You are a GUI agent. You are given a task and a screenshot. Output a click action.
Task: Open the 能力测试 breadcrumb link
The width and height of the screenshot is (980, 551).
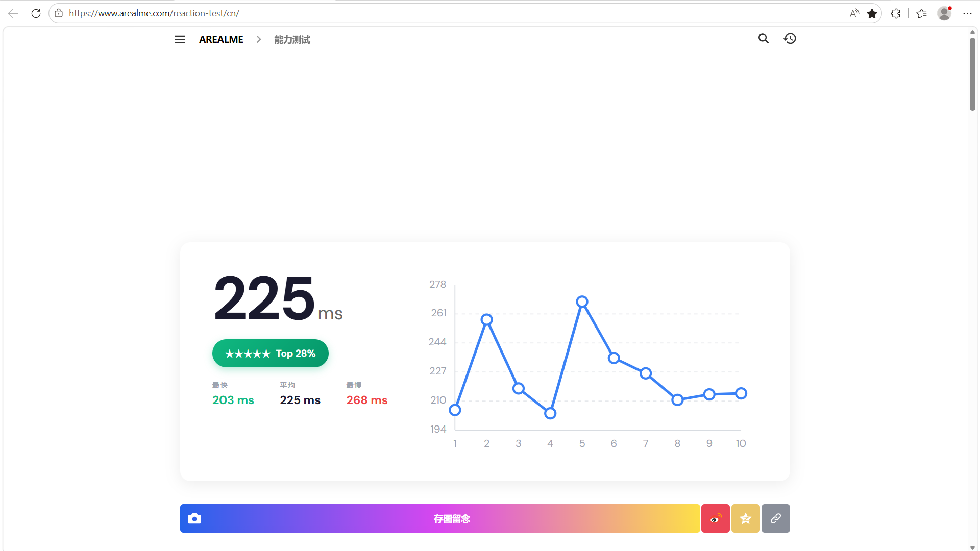pos(292,39)
